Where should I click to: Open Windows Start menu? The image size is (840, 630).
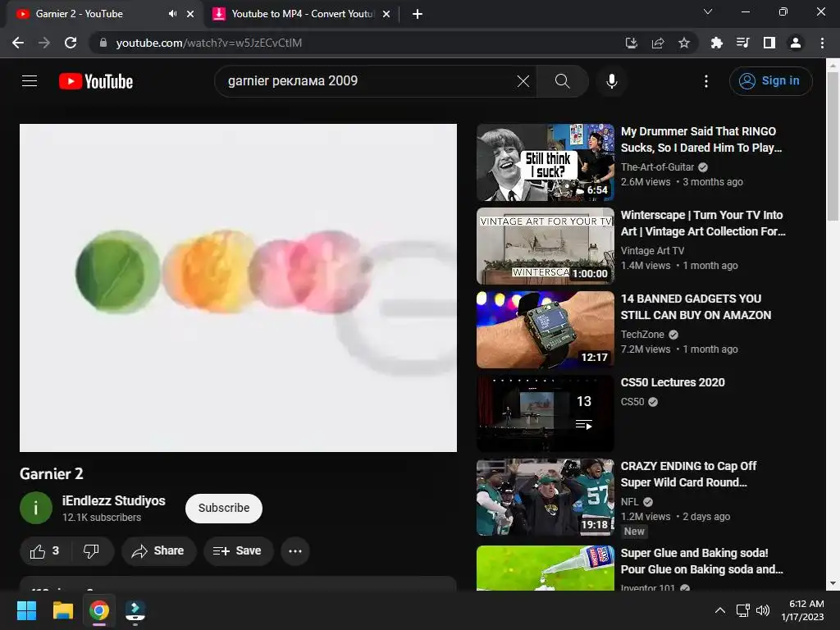pos(26,610)
